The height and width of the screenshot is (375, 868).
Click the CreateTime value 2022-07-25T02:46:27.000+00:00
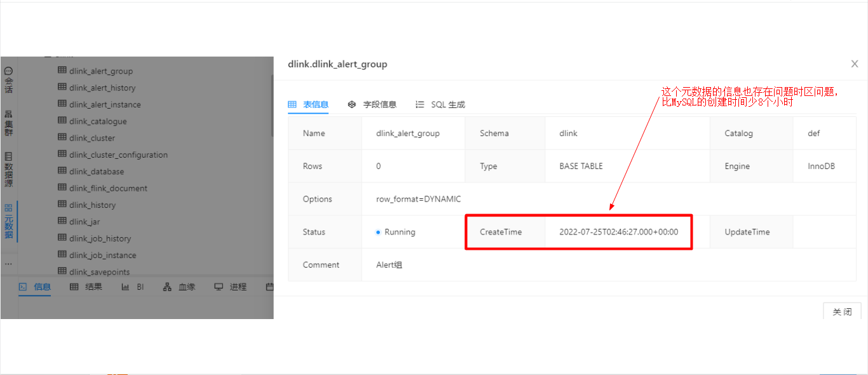618,232
